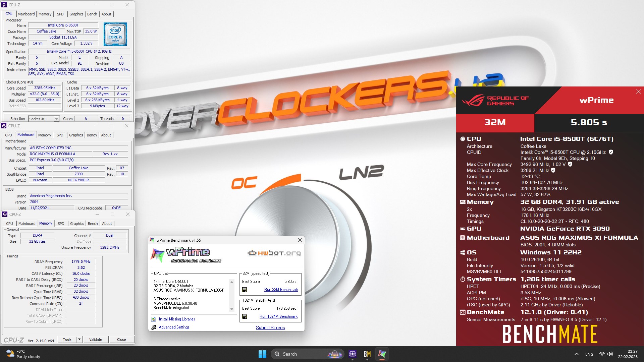Click the Wi-Fi network tray icon

pos(602,354)
